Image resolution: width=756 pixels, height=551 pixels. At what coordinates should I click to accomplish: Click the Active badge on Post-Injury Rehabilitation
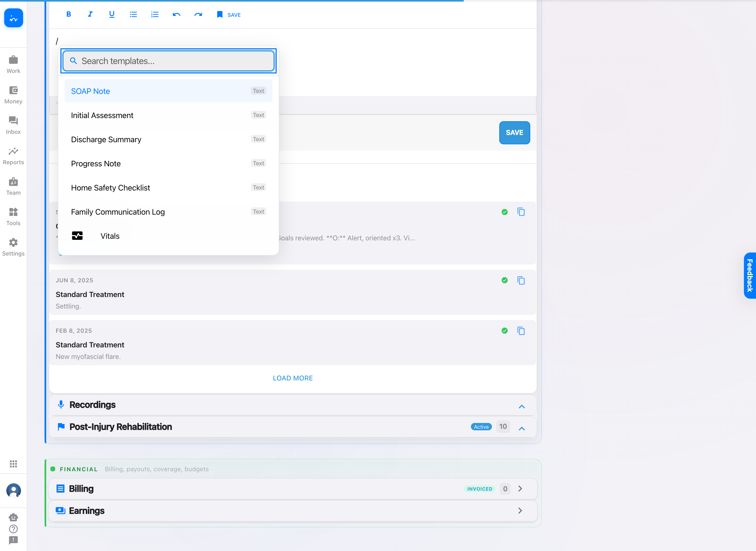pyautogui.click(x=481, y=427)
